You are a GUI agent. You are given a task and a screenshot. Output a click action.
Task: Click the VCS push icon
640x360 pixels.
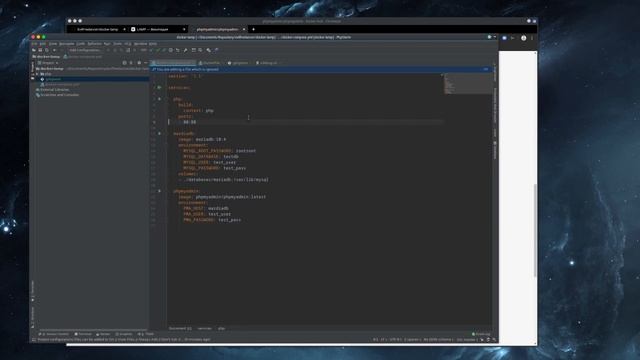click(164, 50)
